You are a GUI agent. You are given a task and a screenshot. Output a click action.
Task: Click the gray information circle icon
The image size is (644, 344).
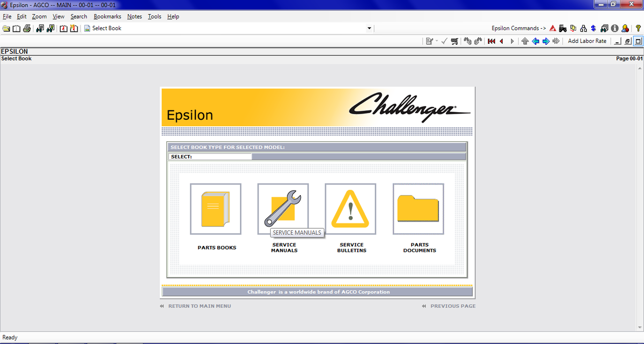pyautogui.click(x=614, y=29)
